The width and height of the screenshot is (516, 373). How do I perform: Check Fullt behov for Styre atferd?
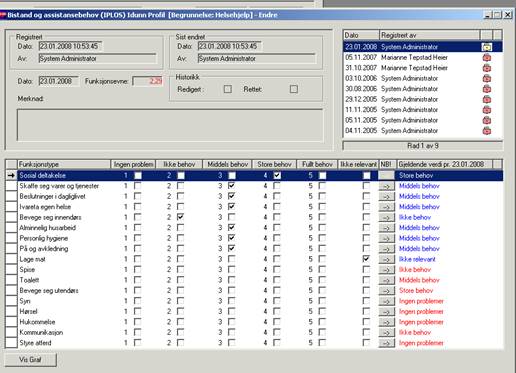[322, 342]
